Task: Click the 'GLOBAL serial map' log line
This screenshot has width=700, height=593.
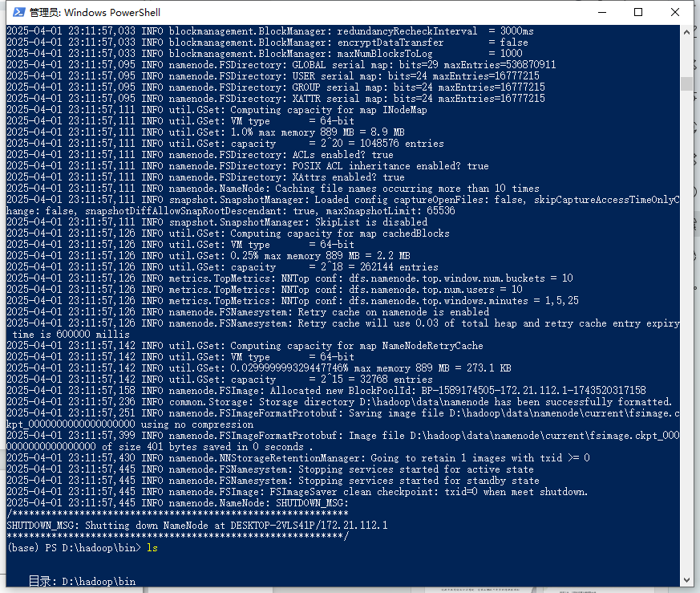Action: pos(281,65)
